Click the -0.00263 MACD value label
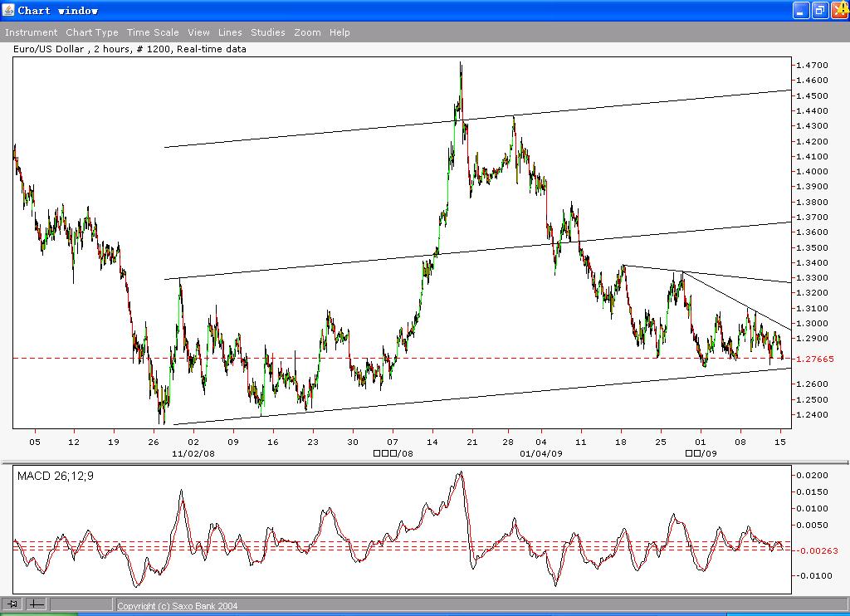Viewport: 850px width, 616px height. point(816,550)
